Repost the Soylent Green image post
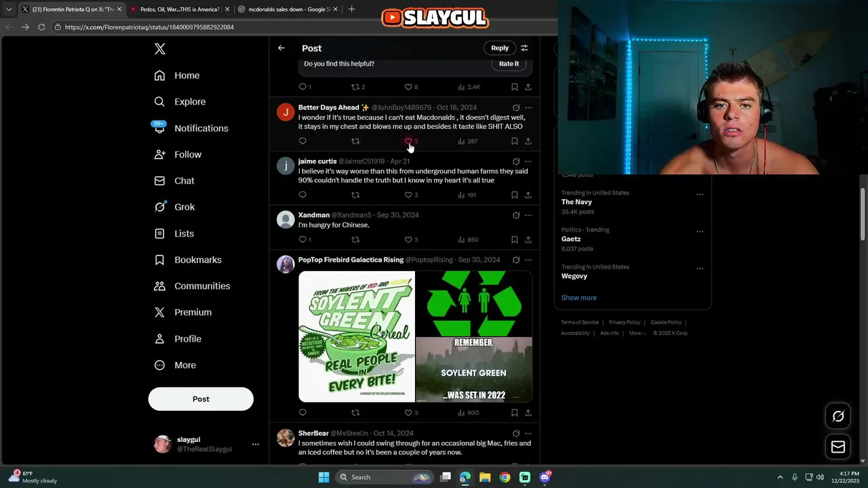The height and width of the screenshot is (488, 868). pyautogui.click(x=355, y=412)
